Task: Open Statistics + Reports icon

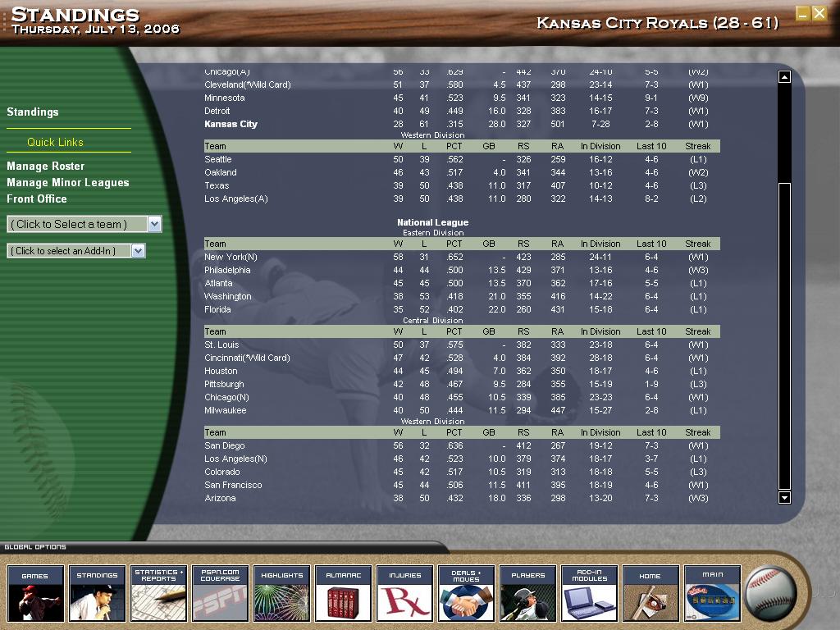Action: (158, 593)
